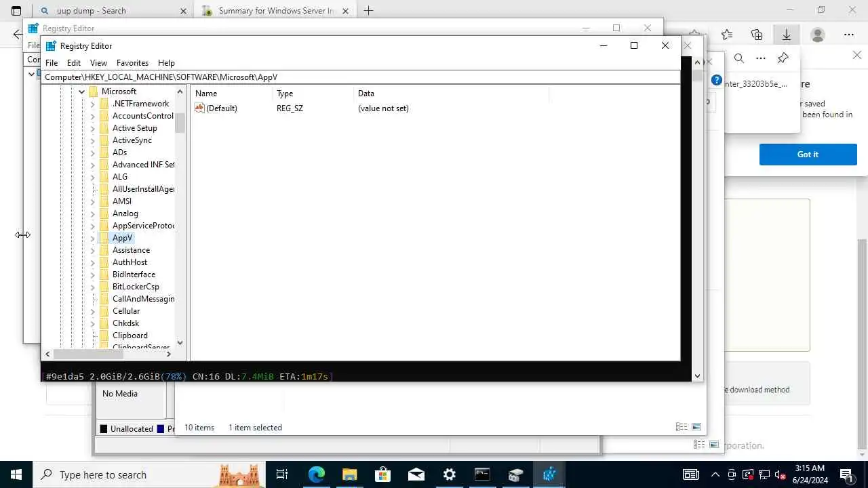Image resolution: width=868 pixels, height=488 pixels.
Task: Click the registry address bar path
Action: click(361, 77)
